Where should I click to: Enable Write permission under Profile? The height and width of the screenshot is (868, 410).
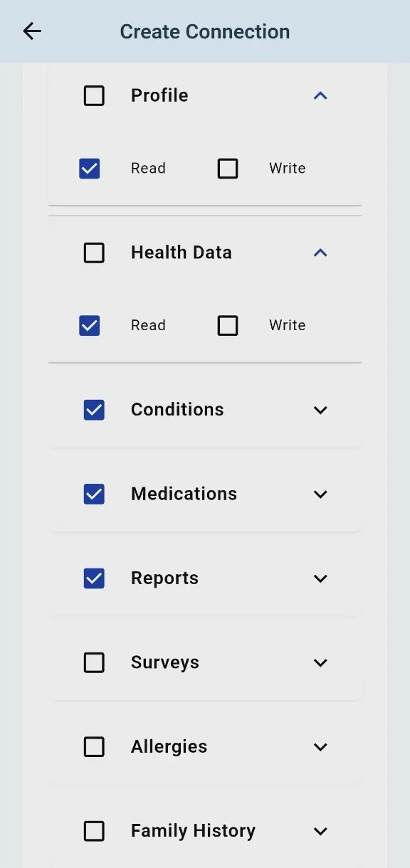pos(228,169)
